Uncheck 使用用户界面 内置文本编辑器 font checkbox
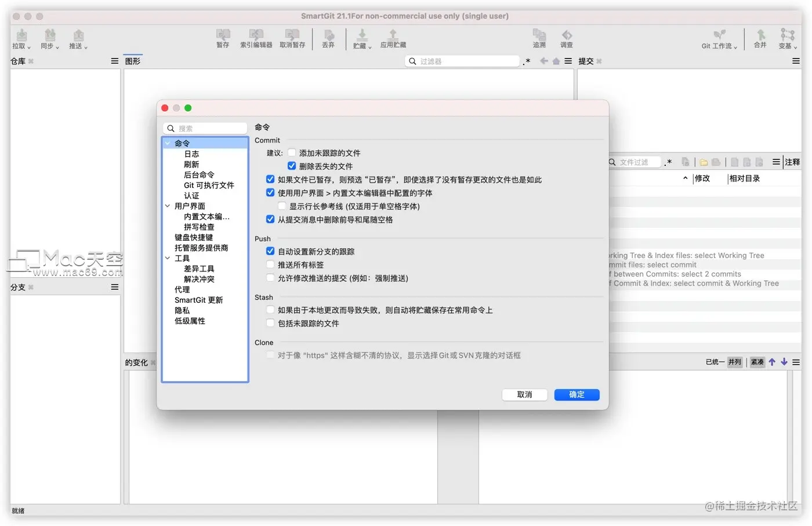The height and width of the screenshot is (526, 812). [270, 193]
